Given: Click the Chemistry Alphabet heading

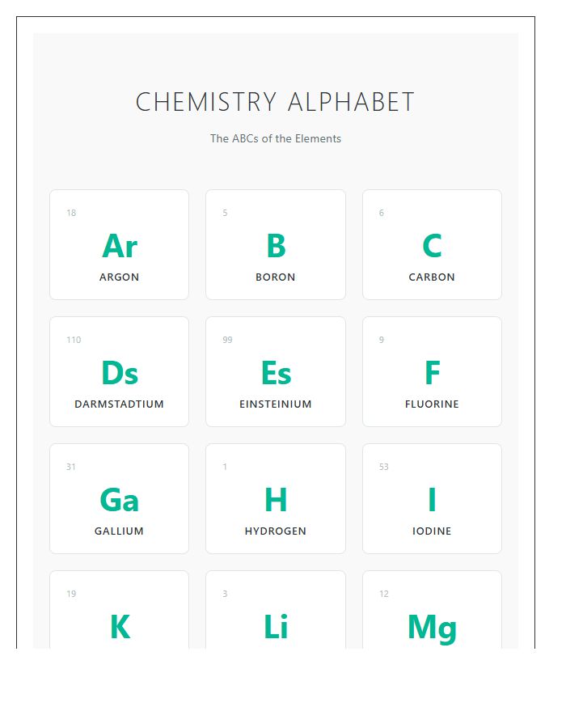Looking at the screenshot, I should coord(275,102).
